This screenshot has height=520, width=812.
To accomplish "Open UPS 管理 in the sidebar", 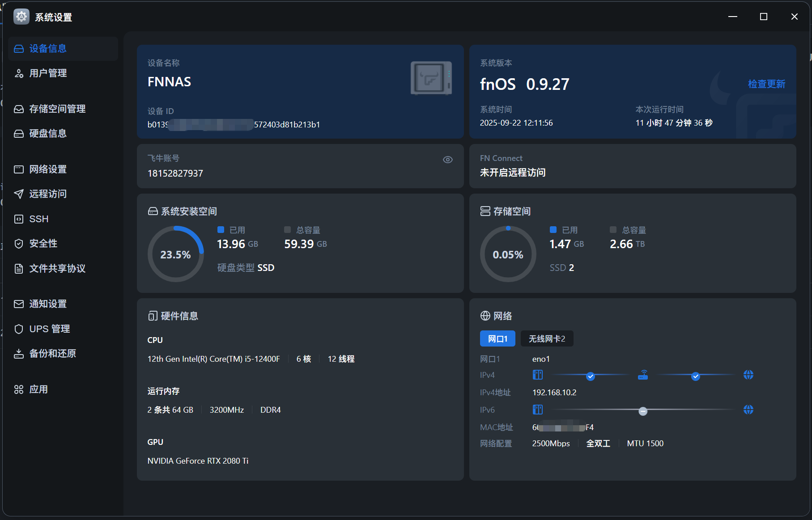I will (63, 329).
